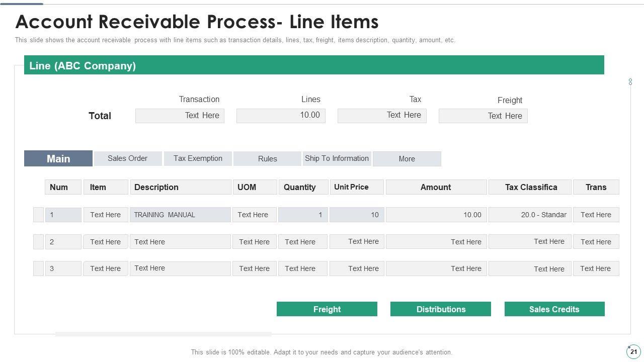Click the TRAINING MANUAL description field
644x362 pixels.
(180, 215)
